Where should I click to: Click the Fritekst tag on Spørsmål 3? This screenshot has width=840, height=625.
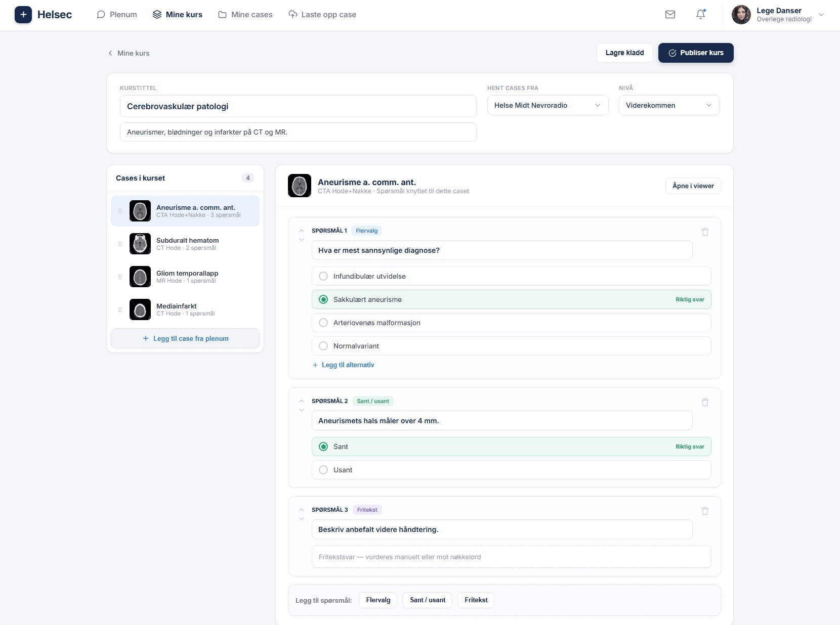(367, 510)
